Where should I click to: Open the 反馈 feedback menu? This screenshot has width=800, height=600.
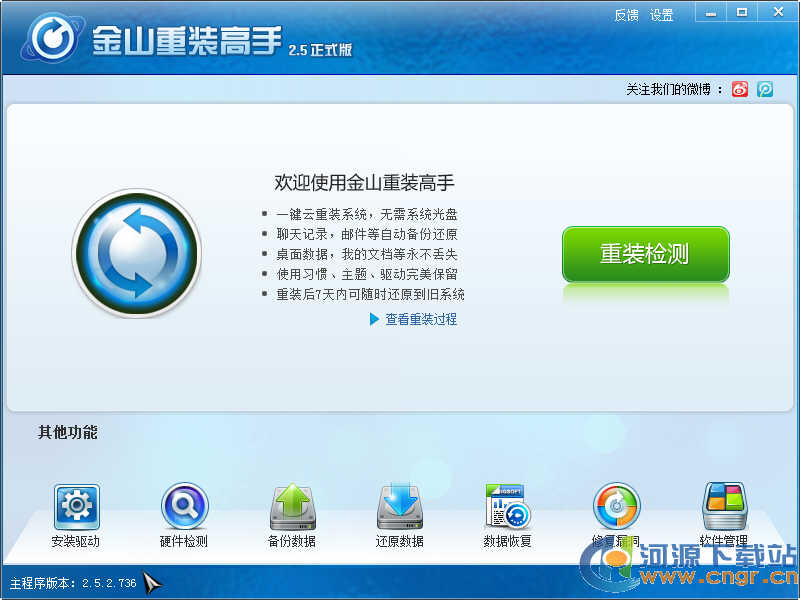tap(626, 15)
